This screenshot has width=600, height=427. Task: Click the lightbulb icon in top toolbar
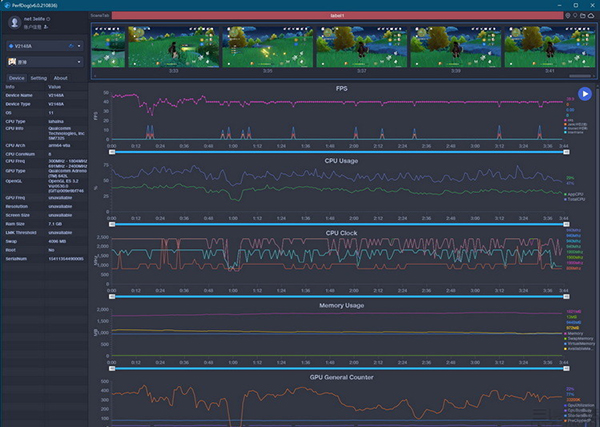tap(575, 17)
